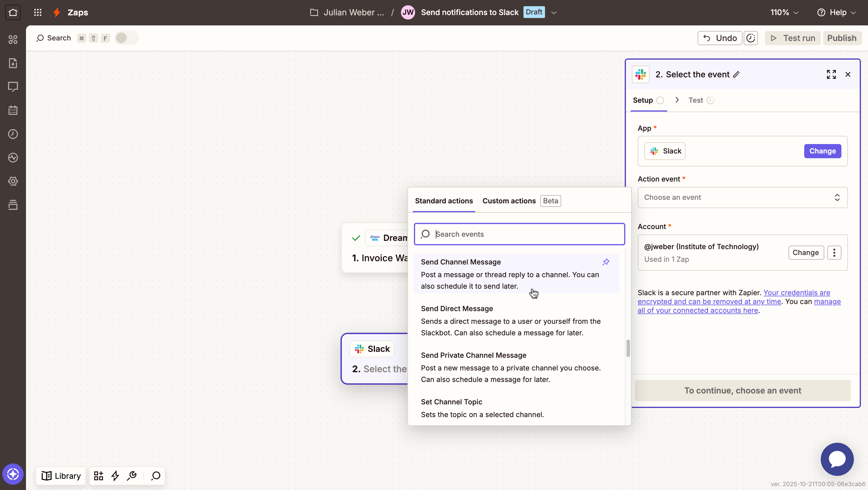This screenshot has height=490, width=868.
Task: Open the Library button
Action: click(x=61, y=476)
